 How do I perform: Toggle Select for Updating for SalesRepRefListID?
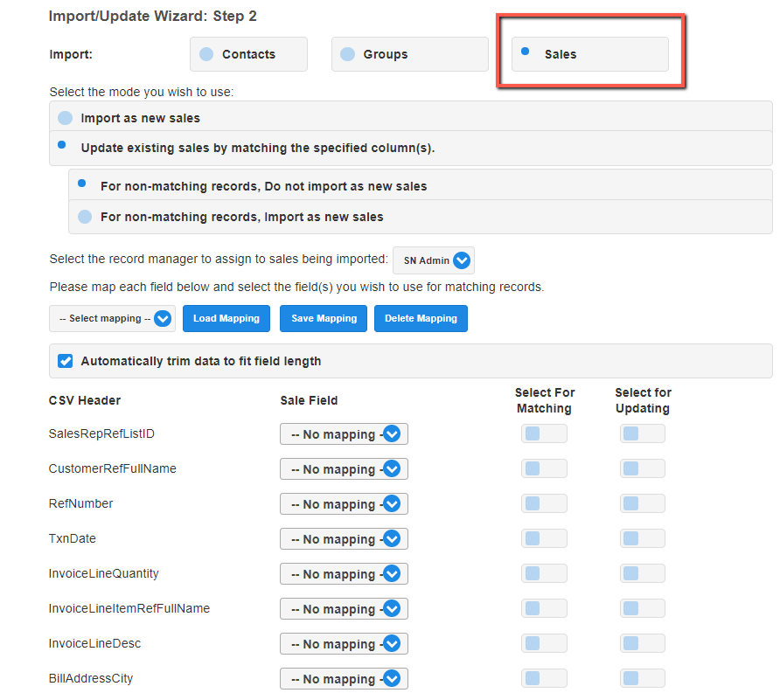[x=642, y=434]
